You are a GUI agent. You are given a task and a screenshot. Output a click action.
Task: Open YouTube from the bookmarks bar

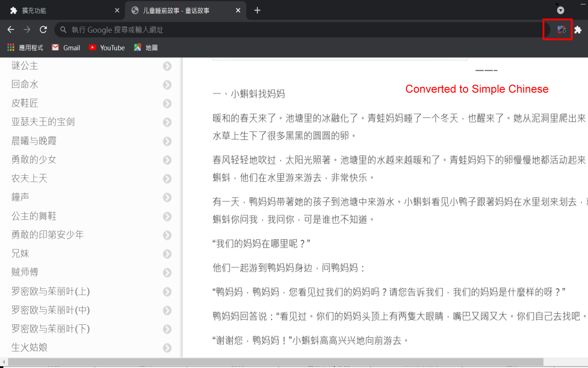click(107, 47)
